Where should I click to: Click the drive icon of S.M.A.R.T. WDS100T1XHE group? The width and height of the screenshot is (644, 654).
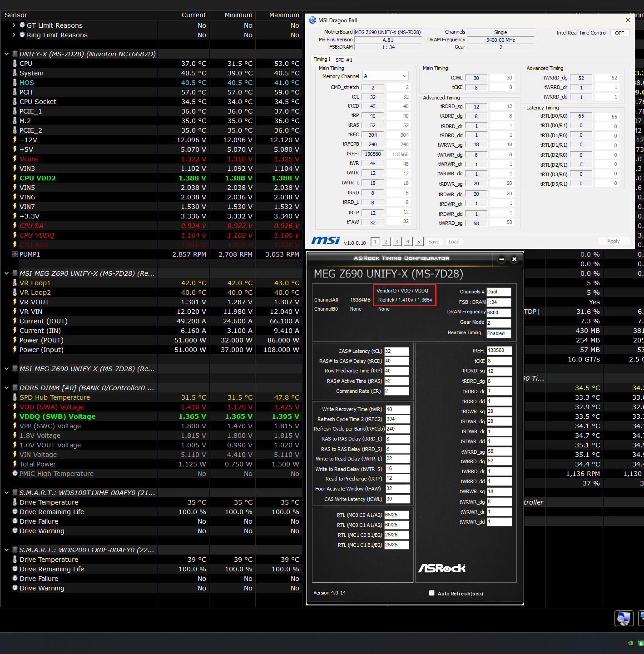[15, 493]
